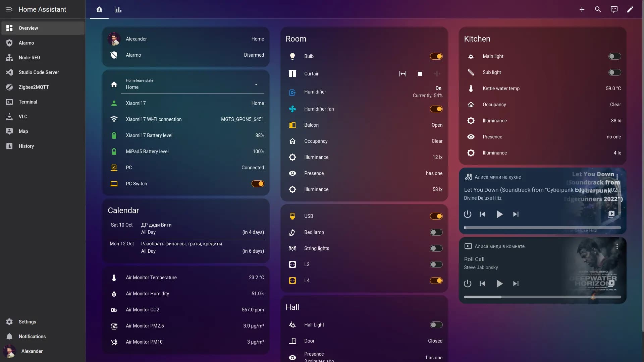Stop the curtain with the stop icon

(x=420, y=74)
